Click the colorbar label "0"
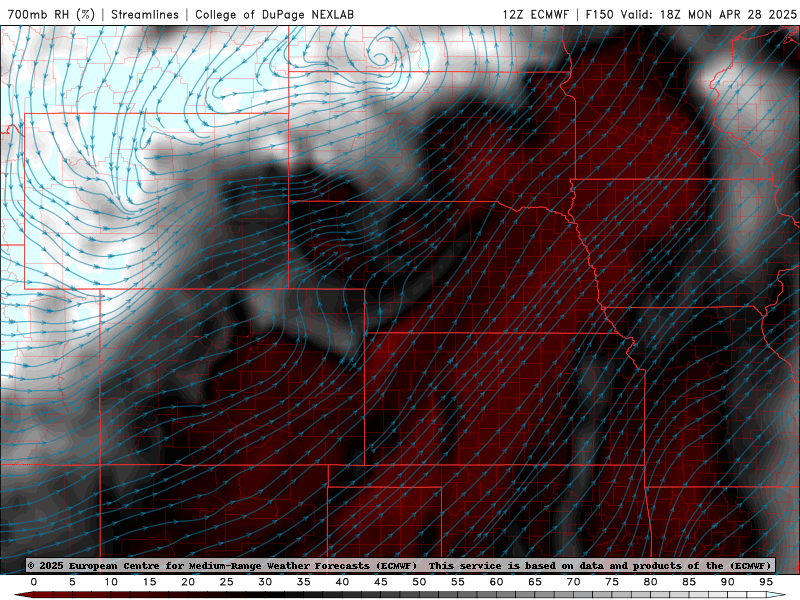 click(34, 582)
